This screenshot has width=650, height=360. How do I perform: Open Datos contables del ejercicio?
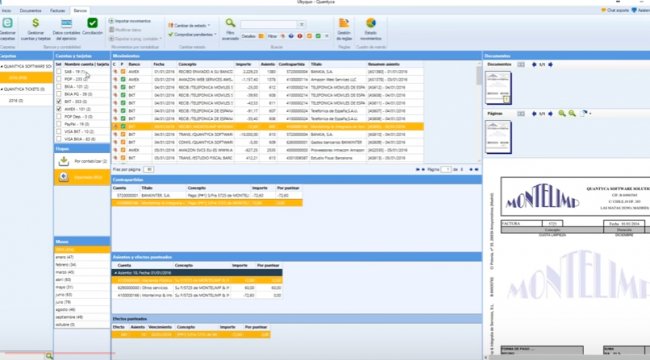(66, 29)
